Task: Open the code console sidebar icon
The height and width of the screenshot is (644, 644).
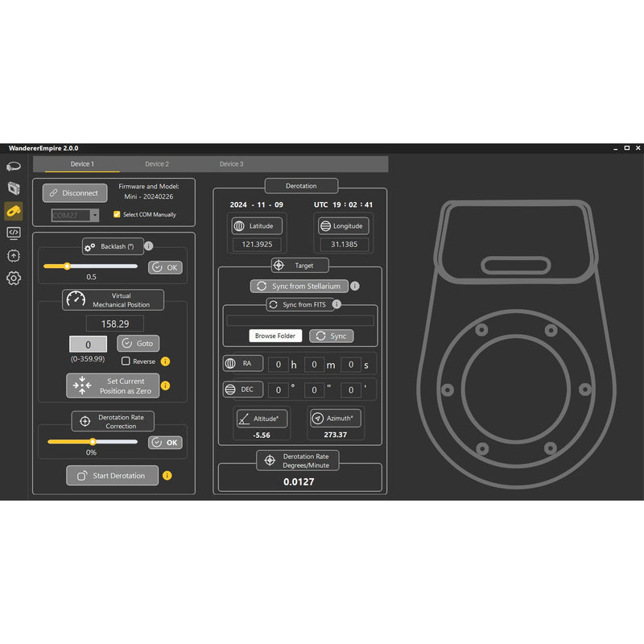Action: point(14,233)
